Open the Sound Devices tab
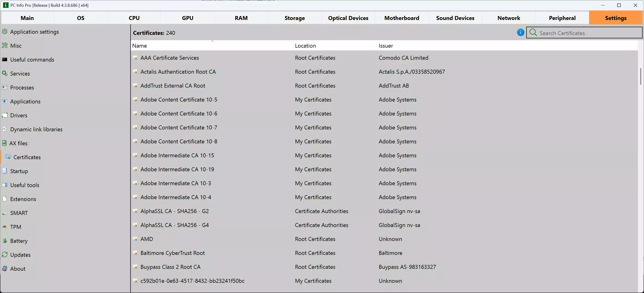The height and width of the screenshot is (293, 644). click(x=455, y=18)
